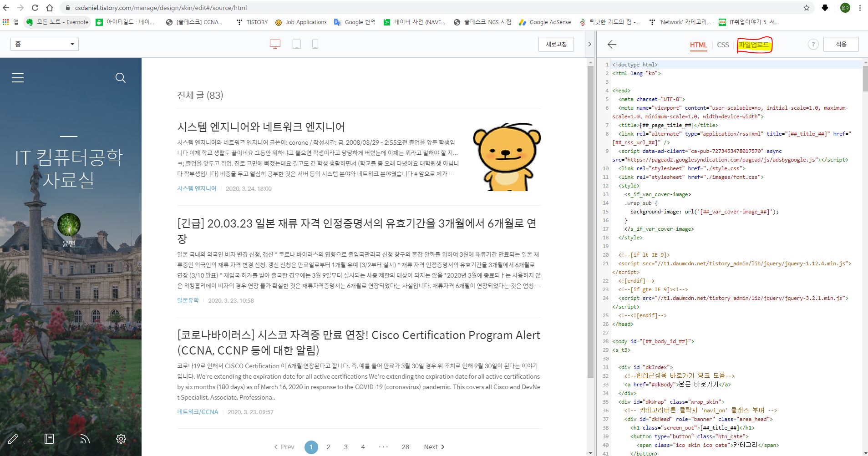Open the Chrome profile avatar

click(845, 8)
